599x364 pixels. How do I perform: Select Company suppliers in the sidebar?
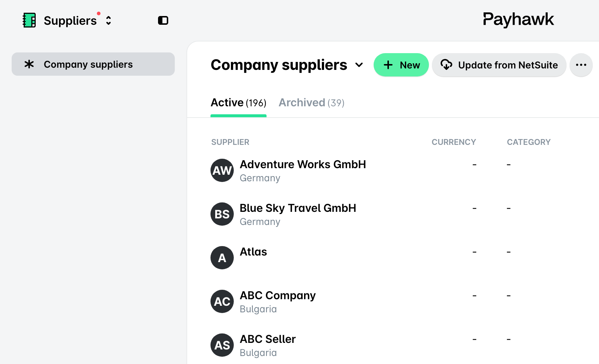point(93,64)
